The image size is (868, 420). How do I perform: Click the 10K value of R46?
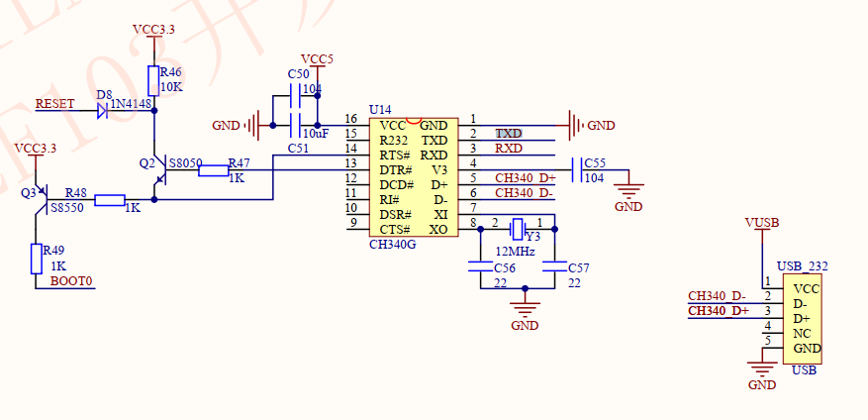pyautogui.click(x=171, y=87)
